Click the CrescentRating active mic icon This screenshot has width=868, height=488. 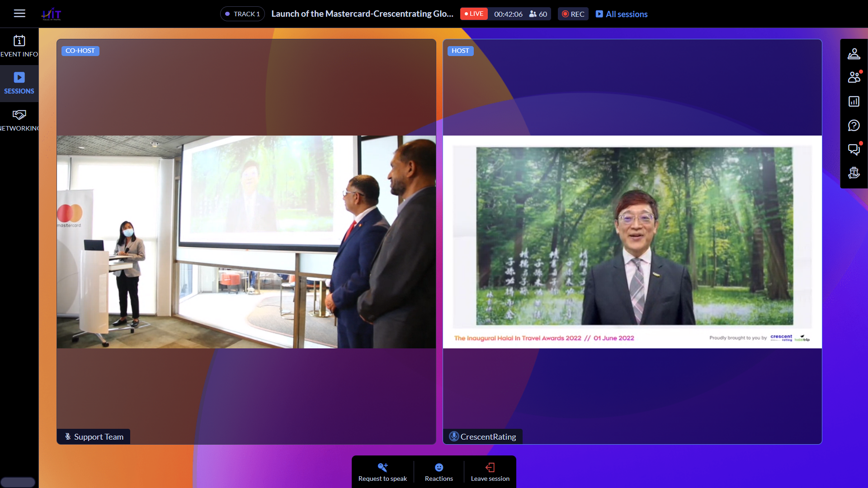(454, 436)
